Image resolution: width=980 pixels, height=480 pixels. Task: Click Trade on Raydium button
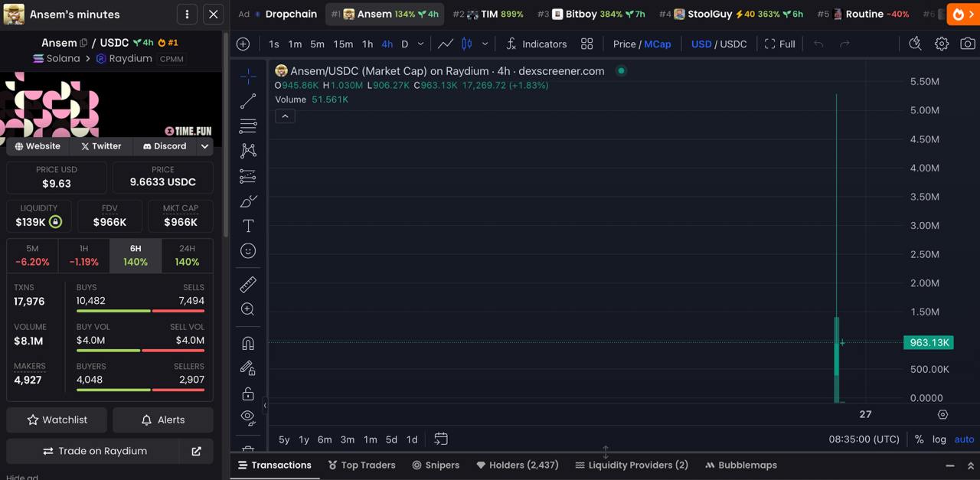coord(95,451)
